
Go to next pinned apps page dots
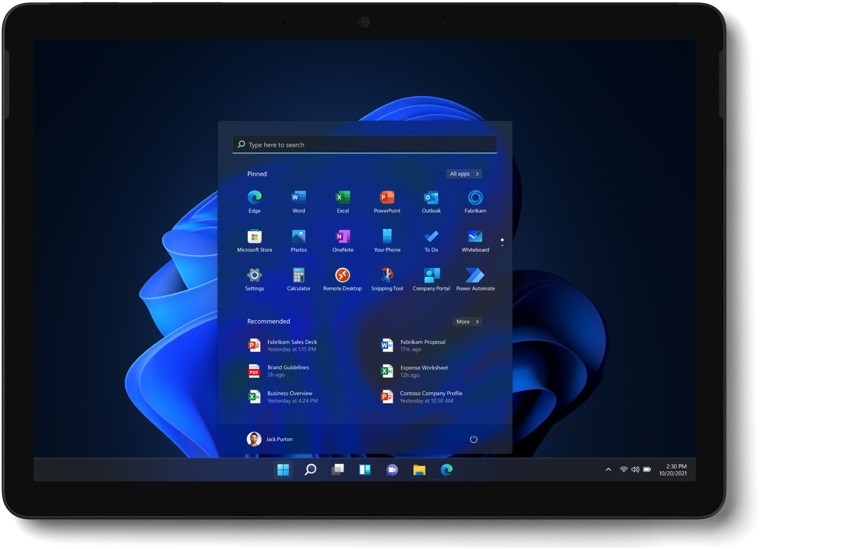502,242
